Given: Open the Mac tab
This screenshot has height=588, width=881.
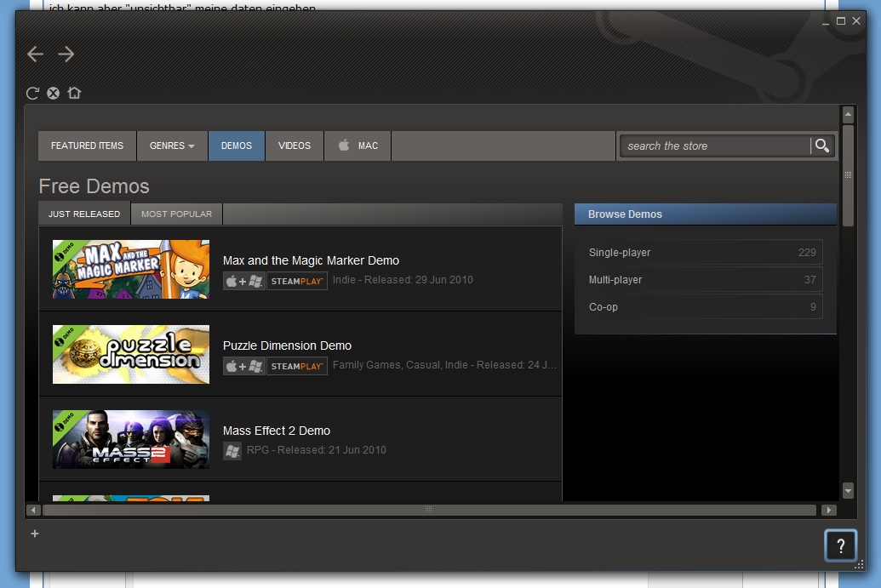Looking at the screenshot, I should click(358, 146).
